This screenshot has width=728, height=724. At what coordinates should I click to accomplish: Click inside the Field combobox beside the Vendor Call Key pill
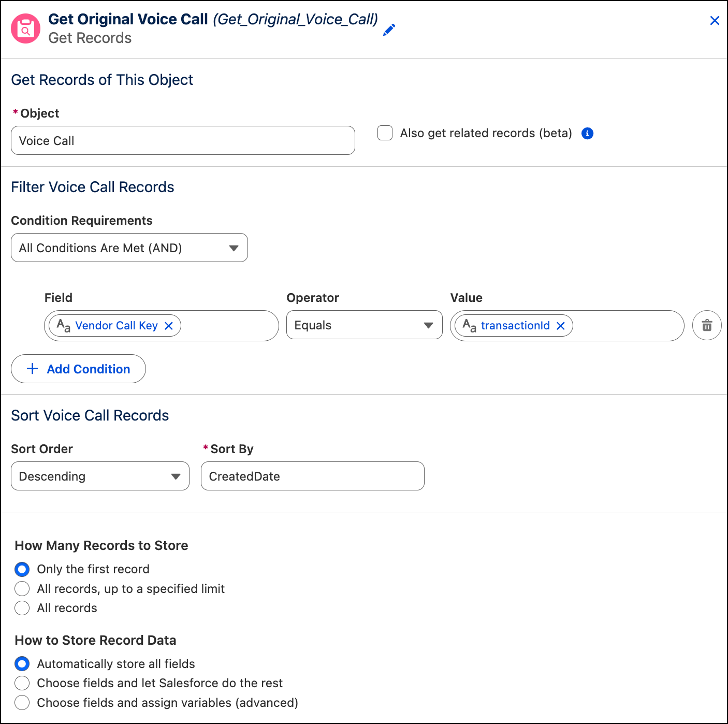click(229, 326)
